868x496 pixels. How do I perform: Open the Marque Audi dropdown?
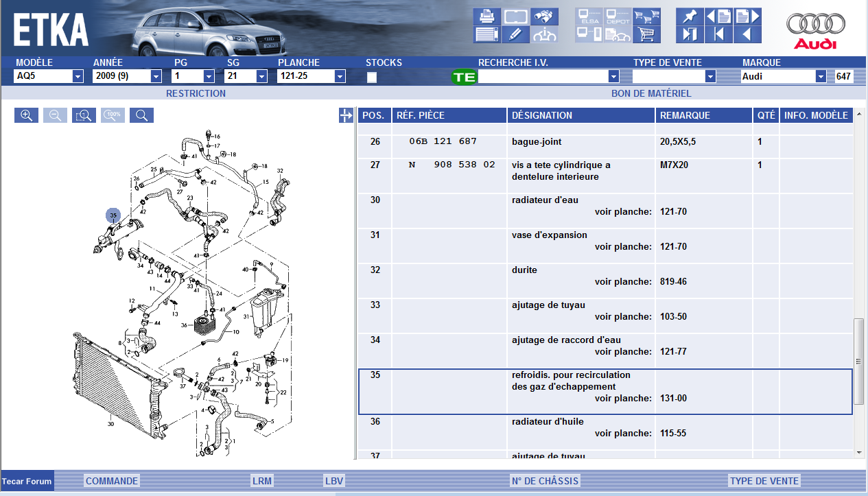[x=821, y=77]
